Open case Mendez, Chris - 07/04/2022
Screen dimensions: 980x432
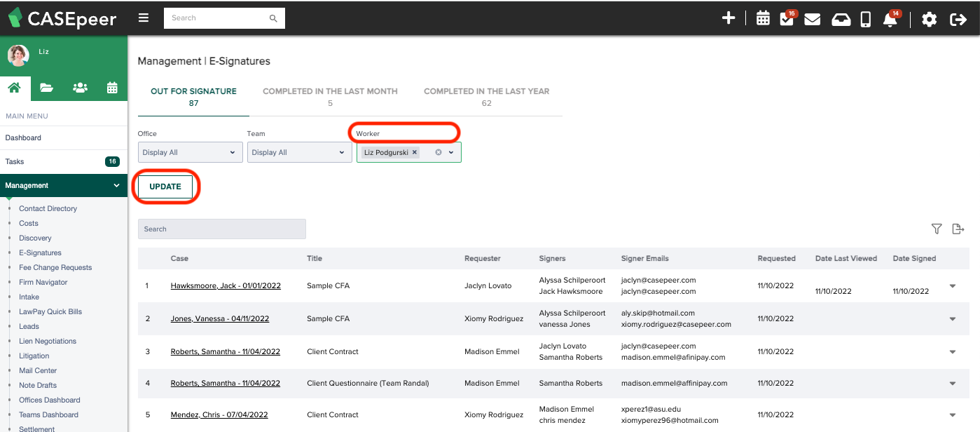point(220,415)
